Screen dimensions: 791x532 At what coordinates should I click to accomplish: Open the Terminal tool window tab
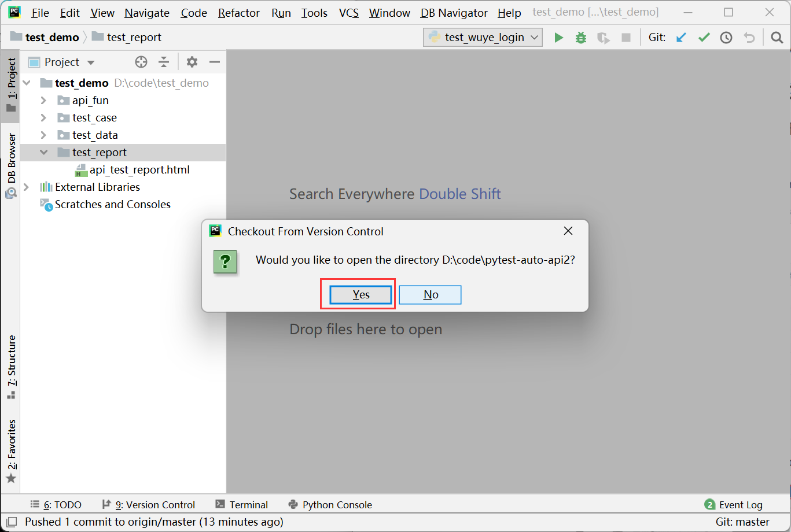pos(241,505)
